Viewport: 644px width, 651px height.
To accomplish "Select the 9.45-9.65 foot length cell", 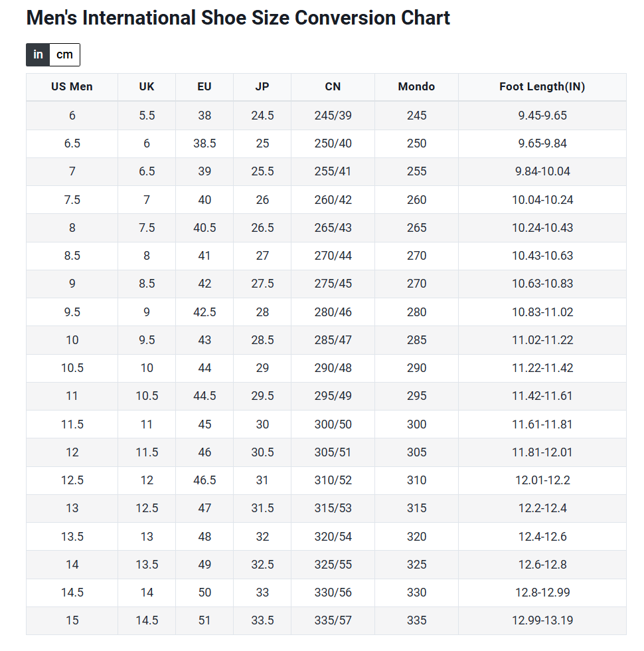I will coord(542,116).
